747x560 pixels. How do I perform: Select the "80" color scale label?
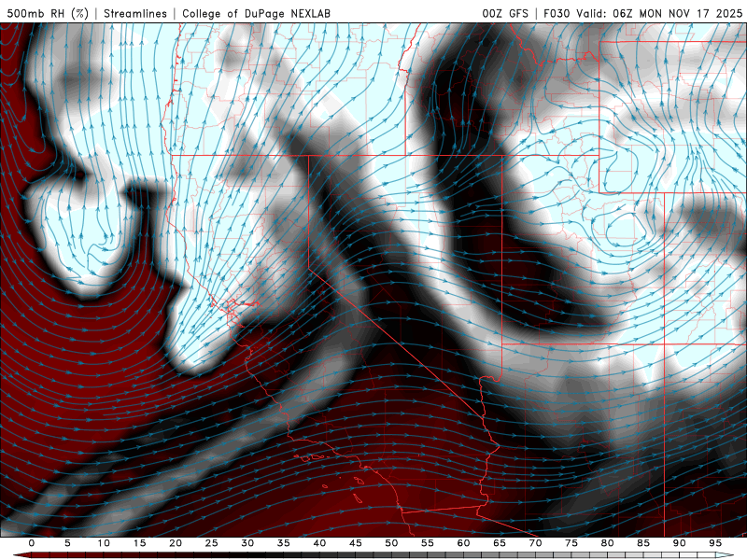[607, 543]
